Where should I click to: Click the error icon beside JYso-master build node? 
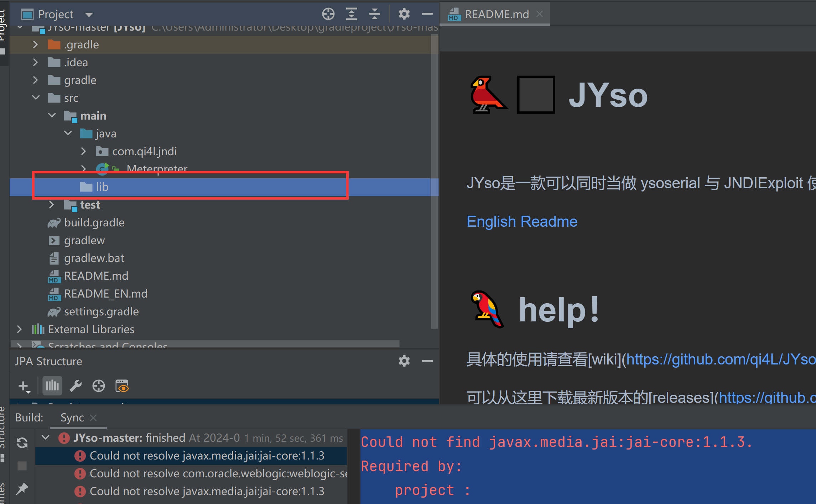tap(64, 438)
